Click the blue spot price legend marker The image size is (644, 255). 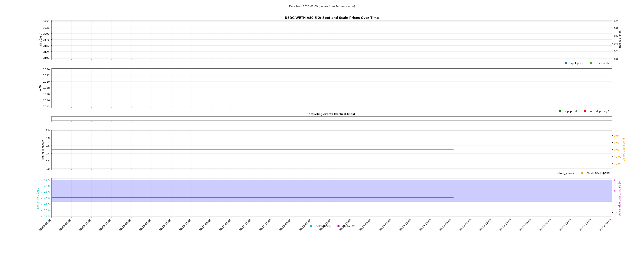[566, 63]
